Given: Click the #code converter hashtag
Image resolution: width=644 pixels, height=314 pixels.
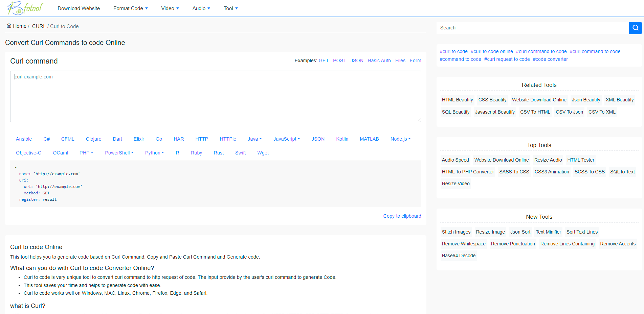Looking at the screenshot, I should pos(550,59).
